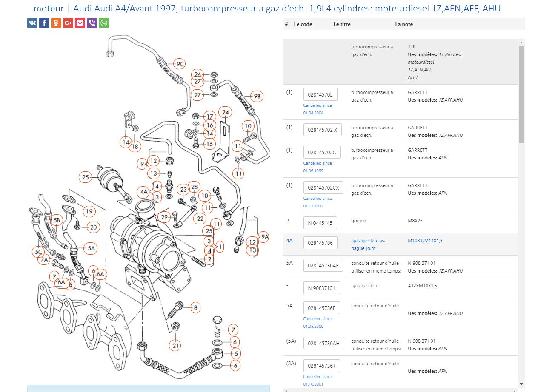541x392 pixels.
Task: Click the 'Le code' column header
Action: click(x=303, y=24)
